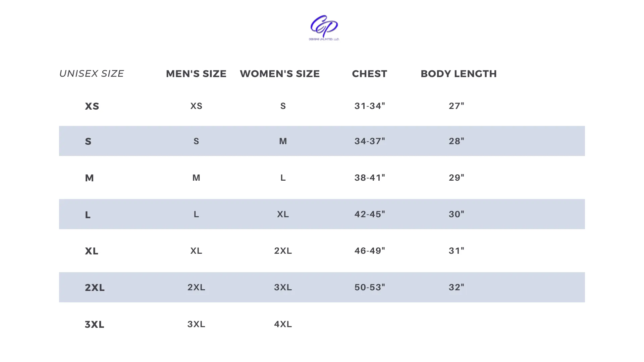The width and height of the screenshot is (644, 362).
Task: Click the bold S unisex size label
Action: click(x=88, y=141)
